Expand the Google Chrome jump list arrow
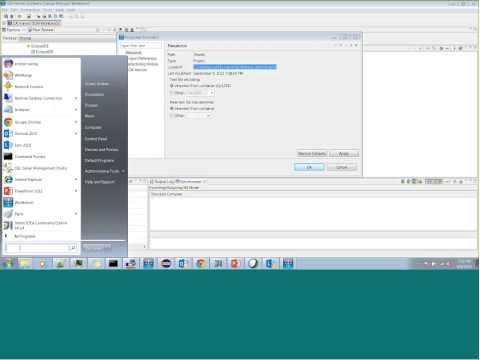480x360 pixels. tap(76, 122)
